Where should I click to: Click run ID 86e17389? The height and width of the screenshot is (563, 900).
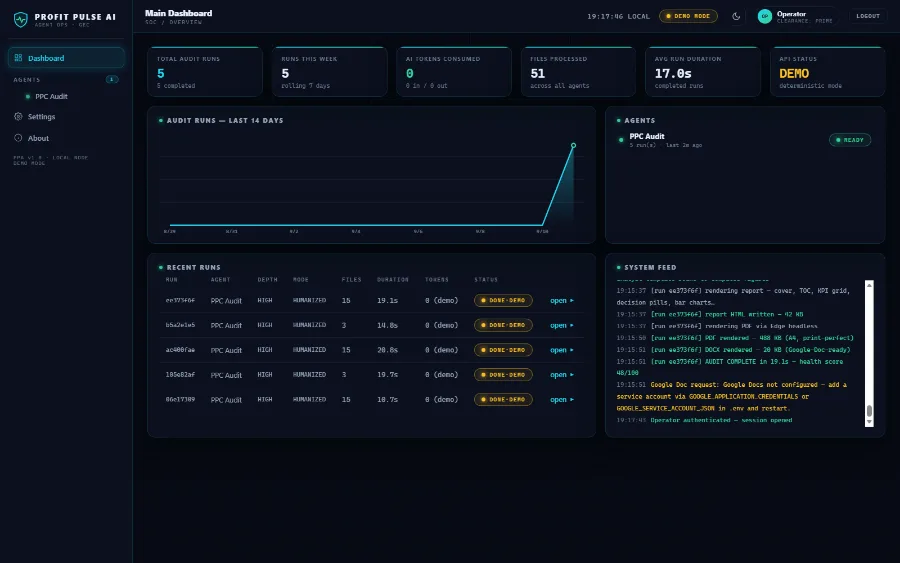point(180,399)
